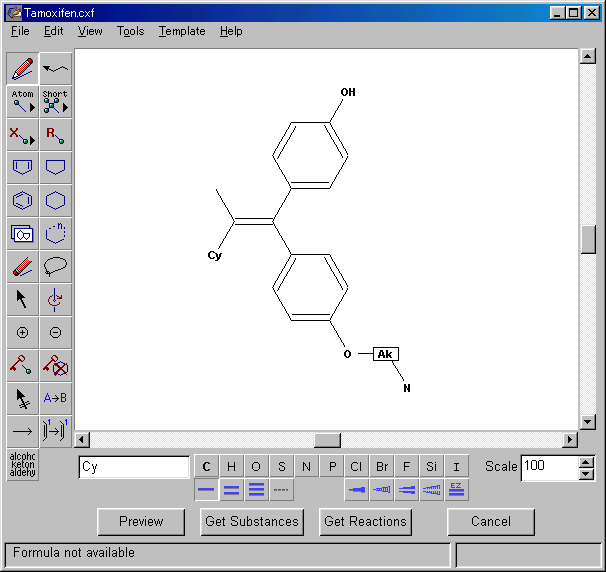
Task: Select the free sites key tool
Action: (x=22, y=365)
